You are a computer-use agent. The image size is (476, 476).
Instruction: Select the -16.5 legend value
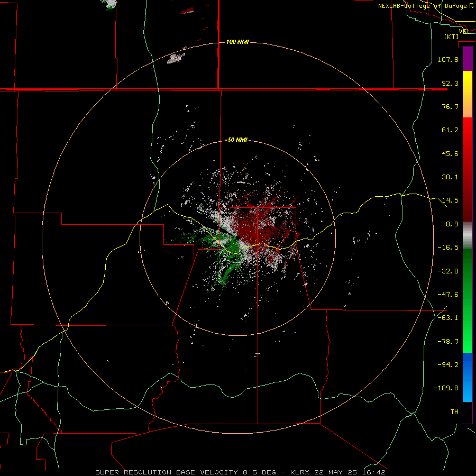click(448, 248)
